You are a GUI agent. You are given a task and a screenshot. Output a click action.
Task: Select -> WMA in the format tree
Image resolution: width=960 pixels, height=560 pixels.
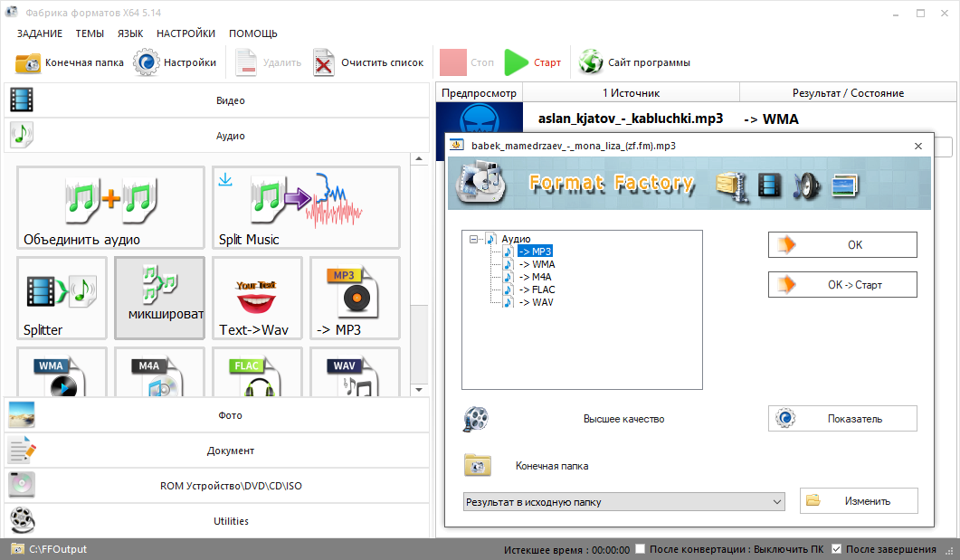click(537, 264)
